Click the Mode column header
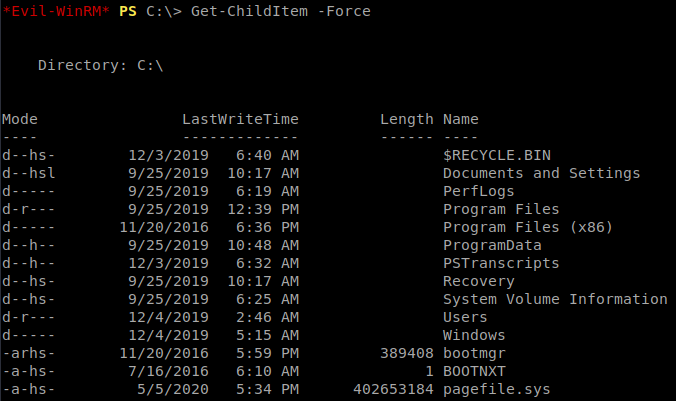Image resolution: width=676 pixels, height=401 pixels. click(x=20, y=119)
